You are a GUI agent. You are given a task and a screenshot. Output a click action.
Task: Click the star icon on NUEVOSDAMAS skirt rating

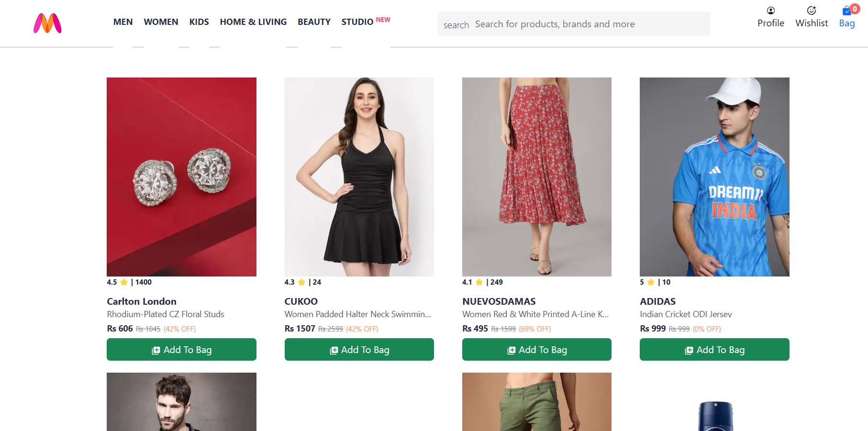[x=479, y=282]
